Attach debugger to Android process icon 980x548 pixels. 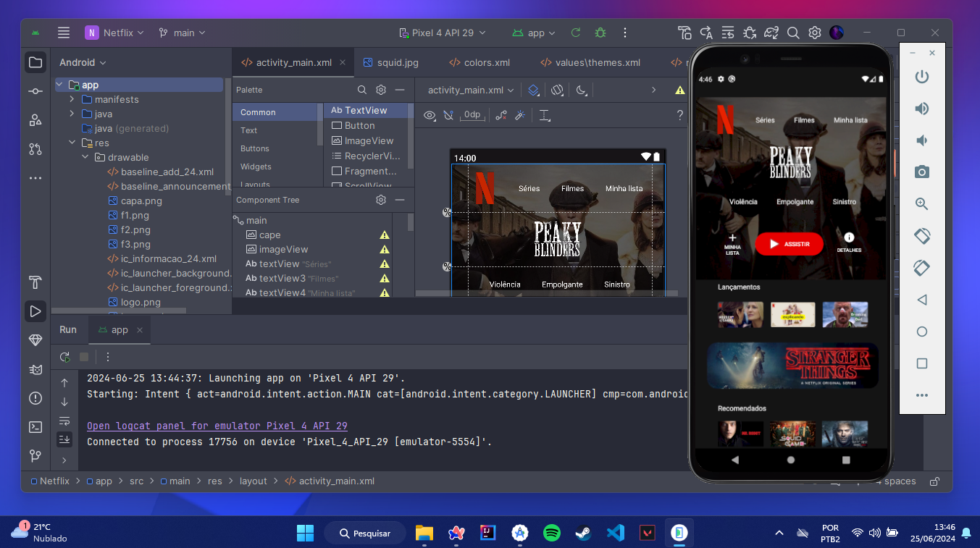(750, 33)
